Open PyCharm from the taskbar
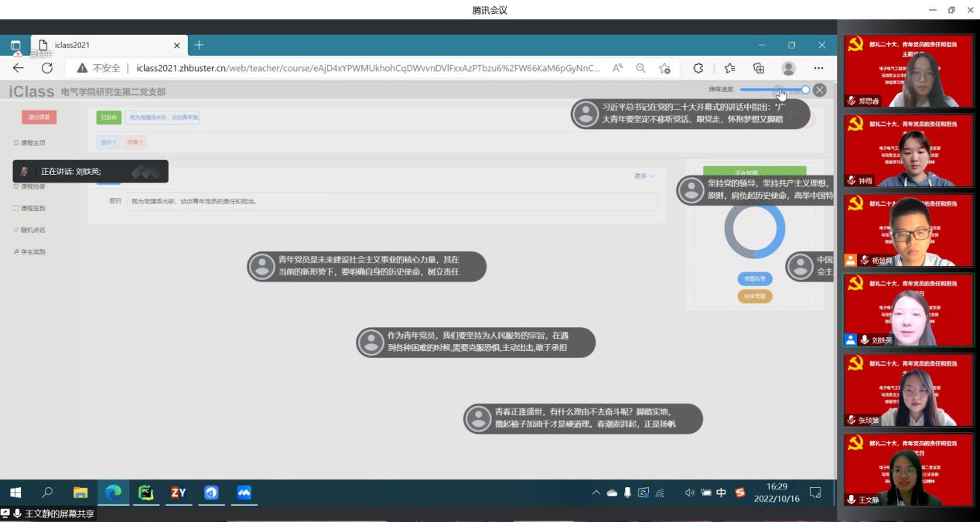The width and height of the screenshot is (980, 522). (x=145, y=493)
